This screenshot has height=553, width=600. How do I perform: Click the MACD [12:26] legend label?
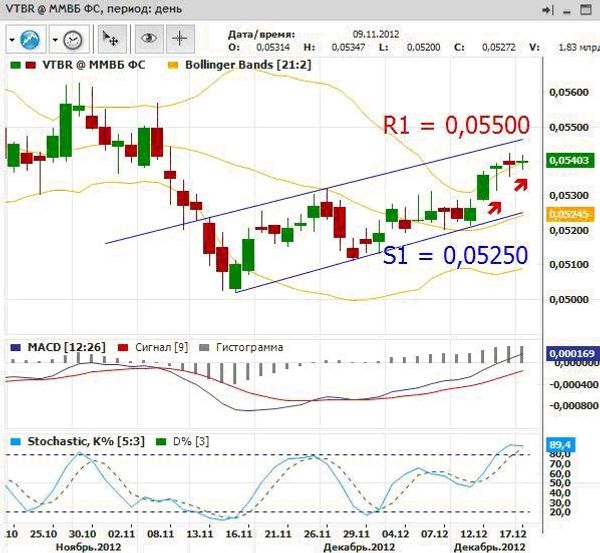[x=66, y=347]
